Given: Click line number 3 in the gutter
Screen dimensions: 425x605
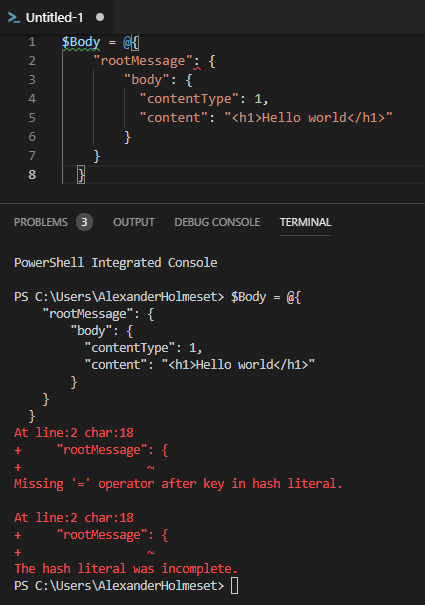Looking at the screenshot, I should point(32,79).
